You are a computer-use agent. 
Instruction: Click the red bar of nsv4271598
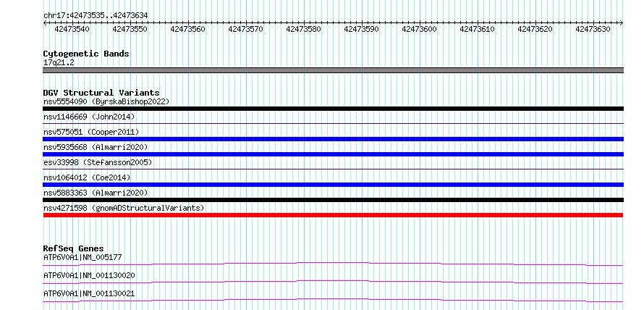333,215
